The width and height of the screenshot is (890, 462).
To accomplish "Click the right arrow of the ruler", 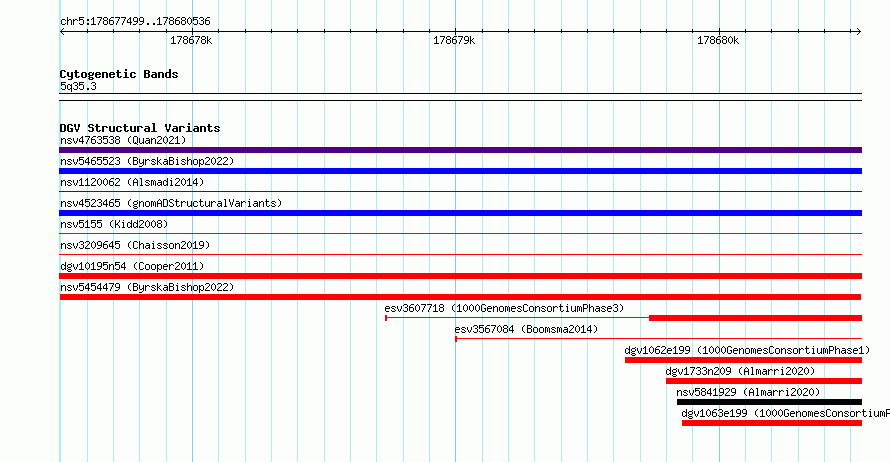I will (858, 31).
